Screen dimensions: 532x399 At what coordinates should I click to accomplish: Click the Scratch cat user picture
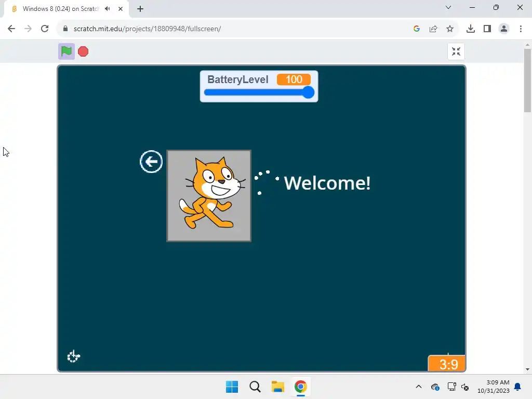[x=209, y=196]
